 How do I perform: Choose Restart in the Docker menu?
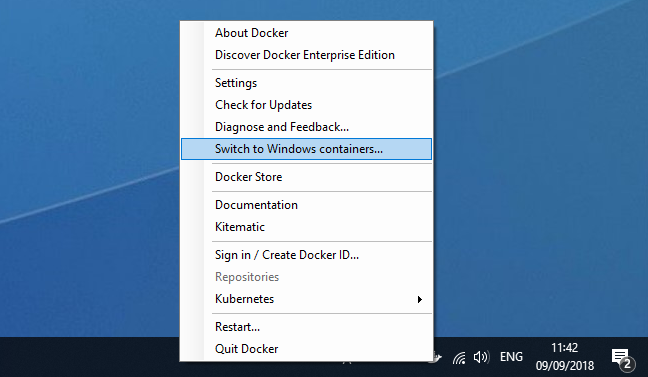306,327
